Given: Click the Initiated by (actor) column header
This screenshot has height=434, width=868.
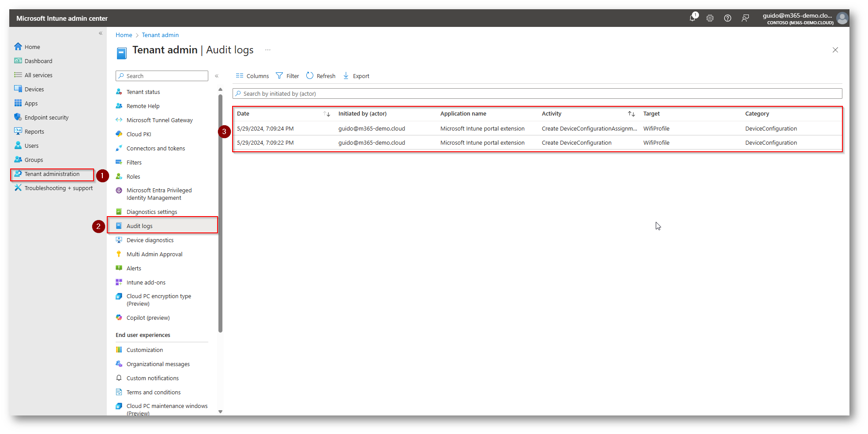Looking at the screenshot, I should click(362, 114).
